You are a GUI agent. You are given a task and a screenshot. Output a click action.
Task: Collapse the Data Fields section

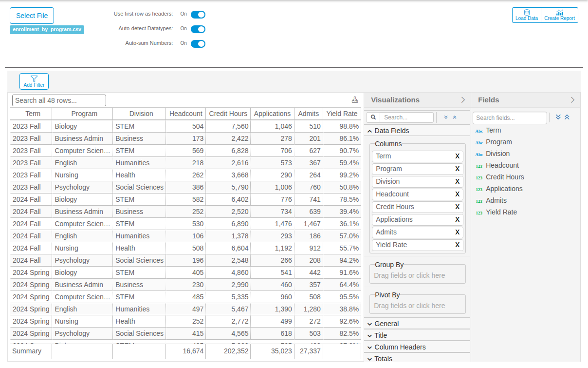[417, 131]
